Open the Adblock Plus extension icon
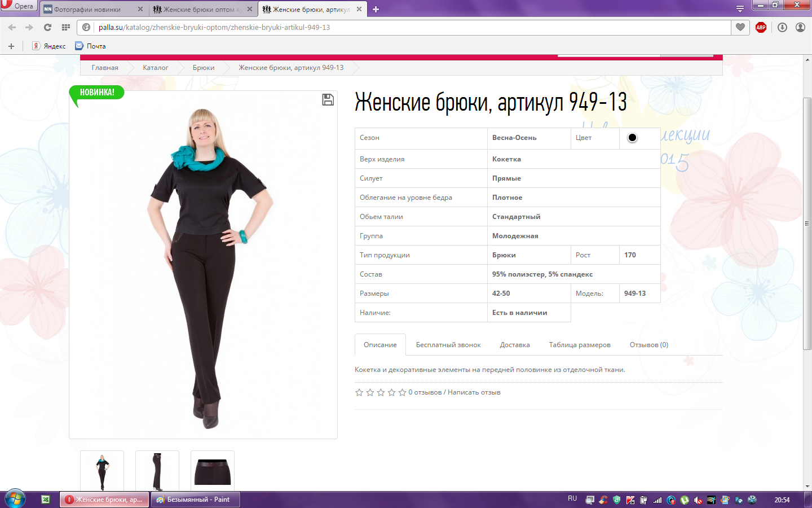 [761, 27]
